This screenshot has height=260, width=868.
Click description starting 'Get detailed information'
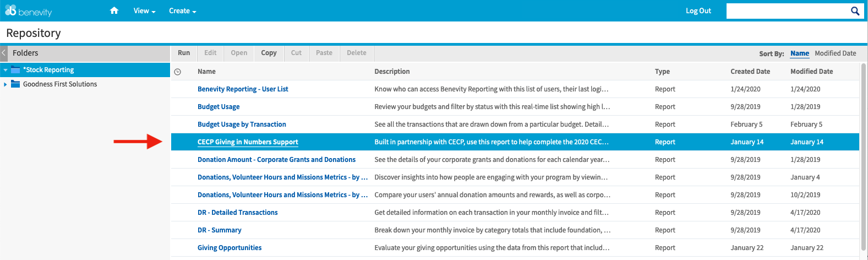pos(492,213)
